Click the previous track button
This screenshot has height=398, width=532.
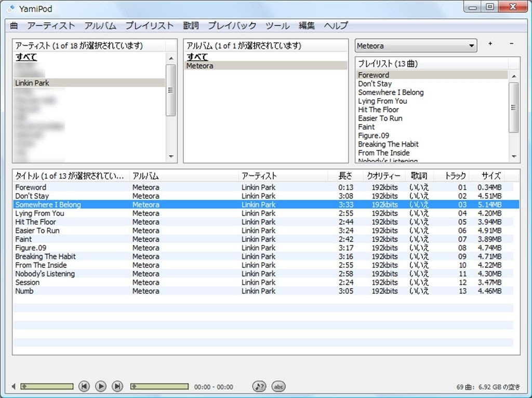[x=84, y=386]
